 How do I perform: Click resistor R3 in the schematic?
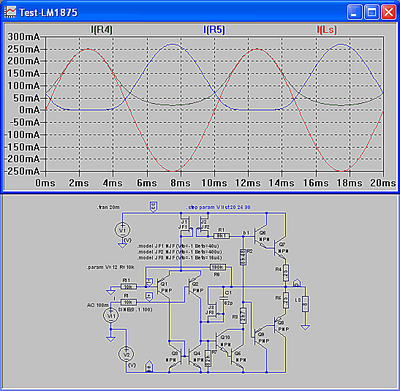(243, 316)
